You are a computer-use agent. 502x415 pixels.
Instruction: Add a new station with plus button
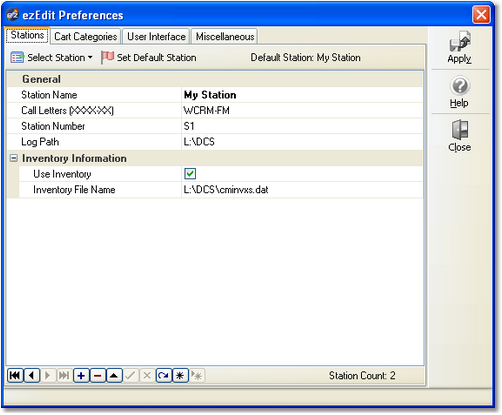[81, 376]
